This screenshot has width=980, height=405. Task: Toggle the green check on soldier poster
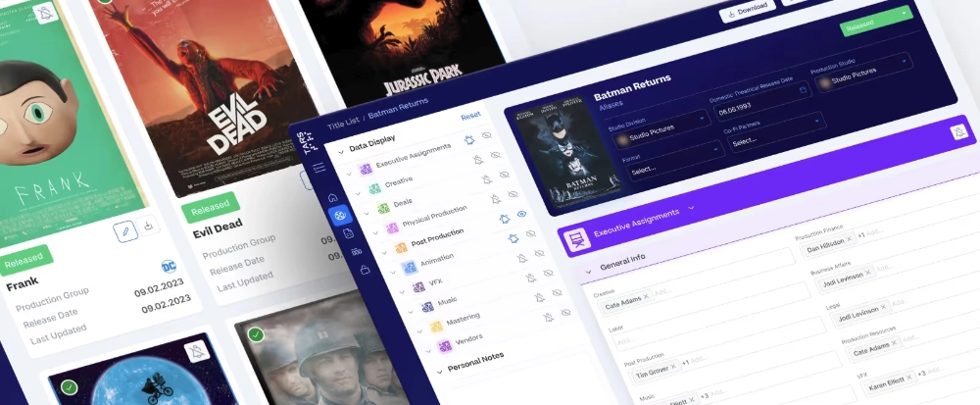(x=255, y=335)
